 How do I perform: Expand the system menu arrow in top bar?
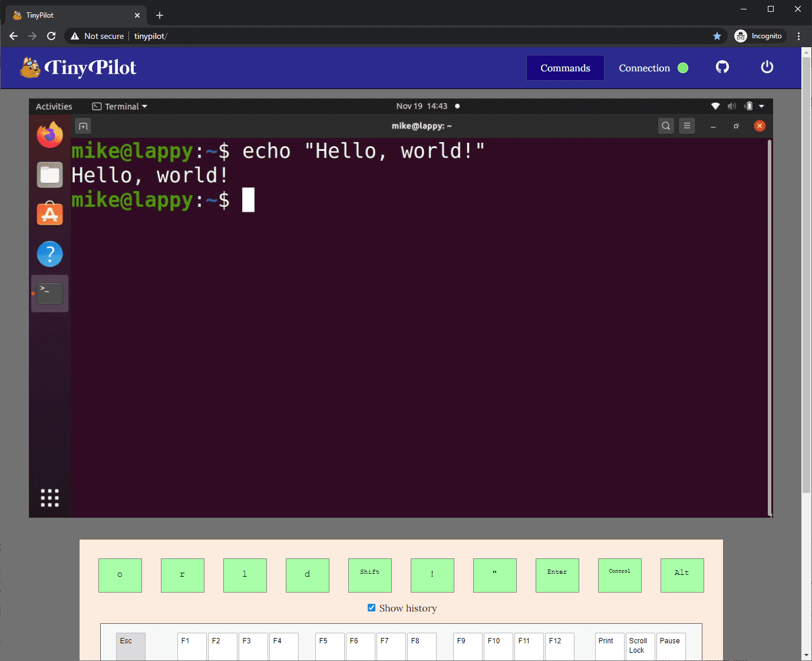761,106
